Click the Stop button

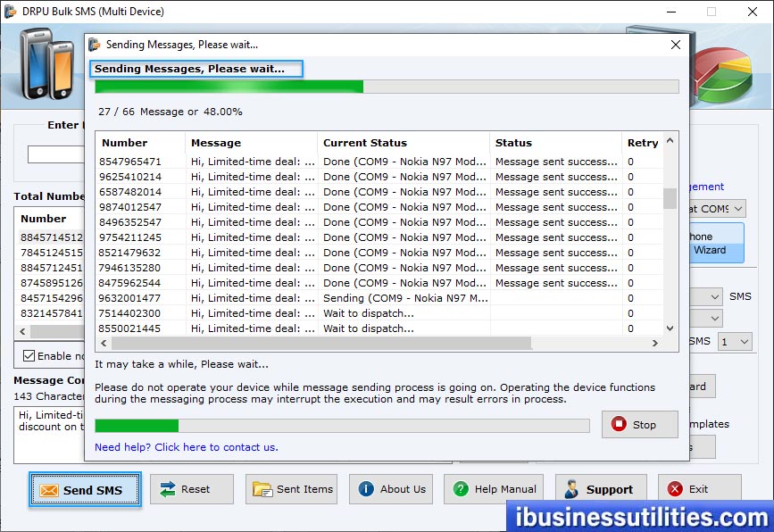coord(640,424)
